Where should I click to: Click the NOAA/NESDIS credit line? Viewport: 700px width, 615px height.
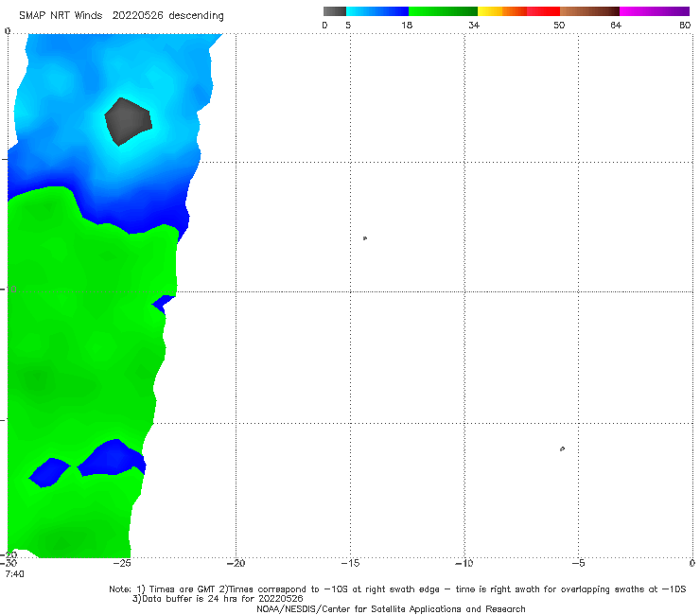[391, 608]
